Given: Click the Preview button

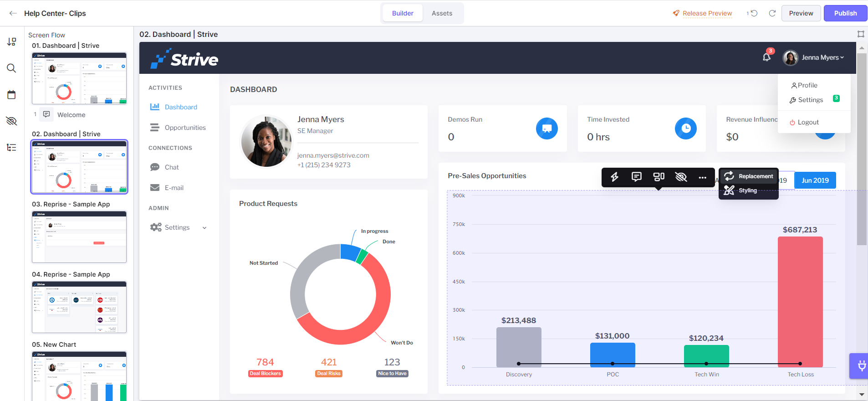Looking at the screenshot, I should click(x=801, y=13).
